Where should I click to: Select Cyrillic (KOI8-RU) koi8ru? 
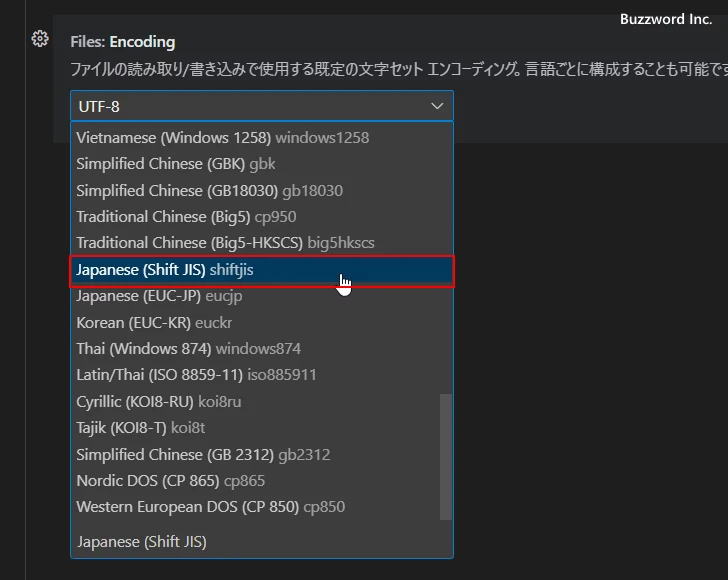158,402
